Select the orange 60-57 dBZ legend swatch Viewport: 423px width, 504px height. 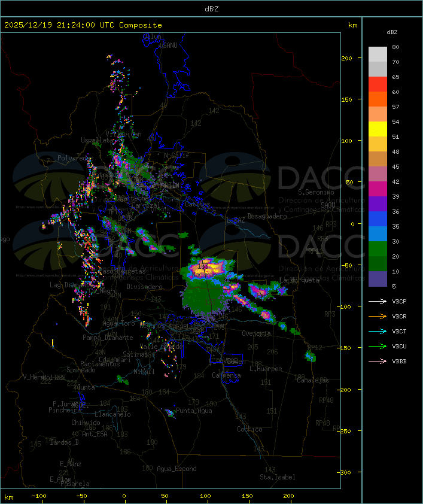tap(378, 99)
